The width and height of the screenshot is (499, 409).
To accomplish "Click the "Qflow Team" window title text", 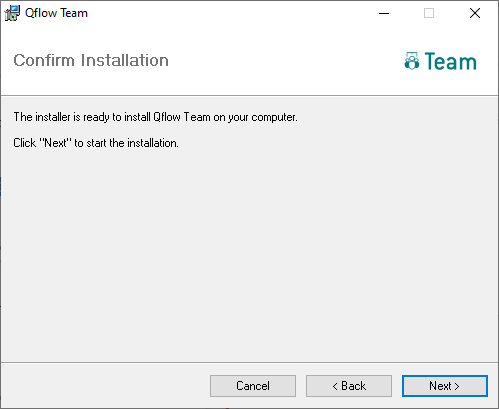I will point(56,13).
